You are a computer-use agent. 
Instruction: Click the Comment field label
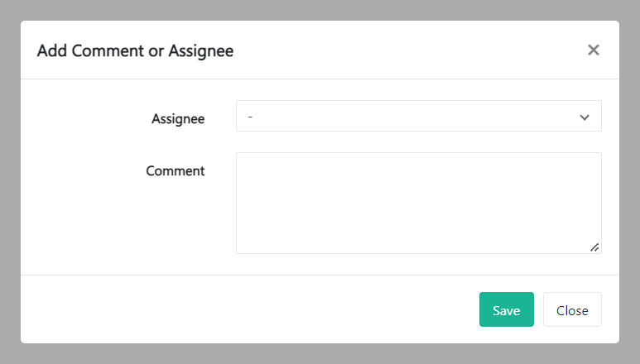tap(175, 171)
